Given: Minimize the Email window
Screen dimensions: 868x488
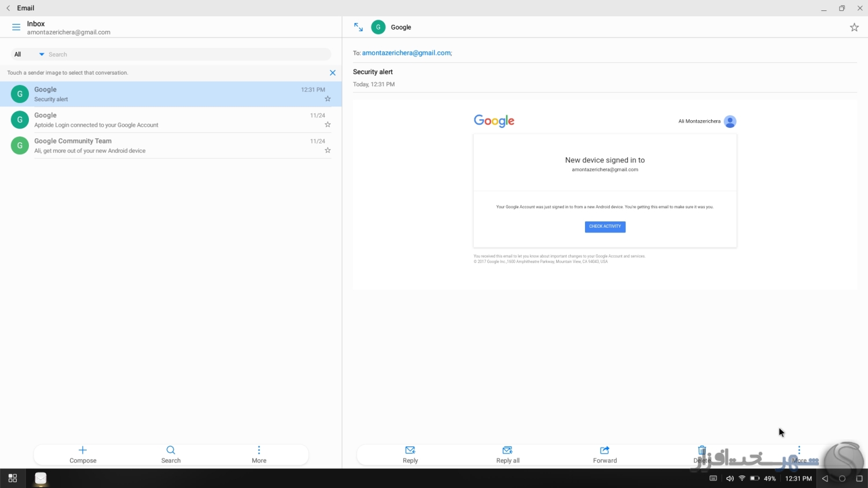Looking at the screenshot, I should click(823, 8).
